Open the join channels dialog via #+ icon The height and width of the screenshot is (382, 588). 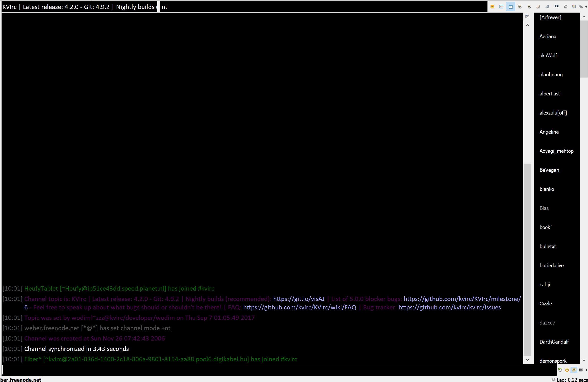click(557, 7)
